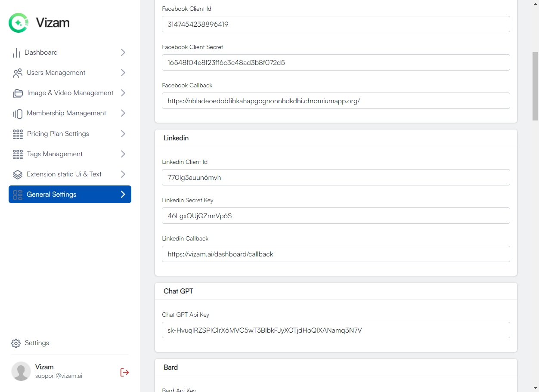Expand the Dashboard menu chevron

click(x=123, y=52)
